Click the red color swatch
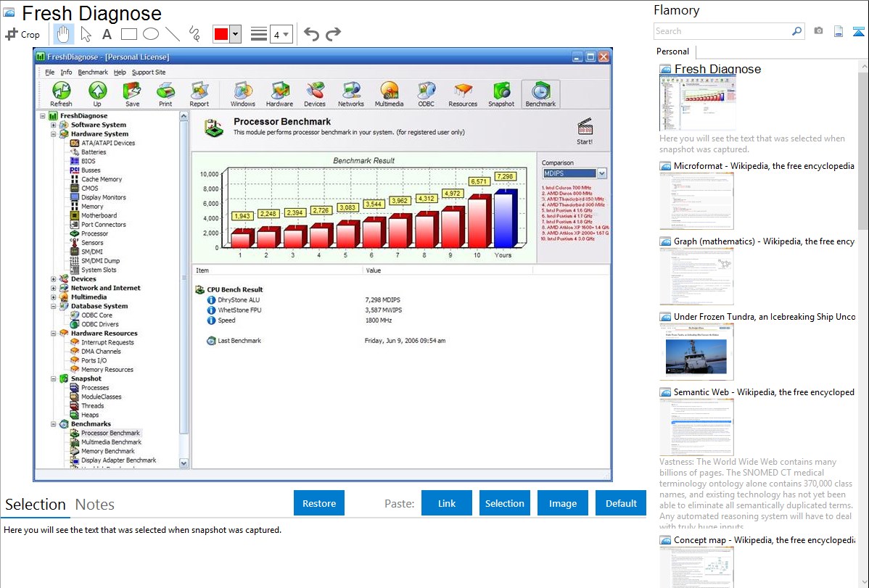This screenshot has width=869, height=588. pyautogui.click(x=221, y=34)
